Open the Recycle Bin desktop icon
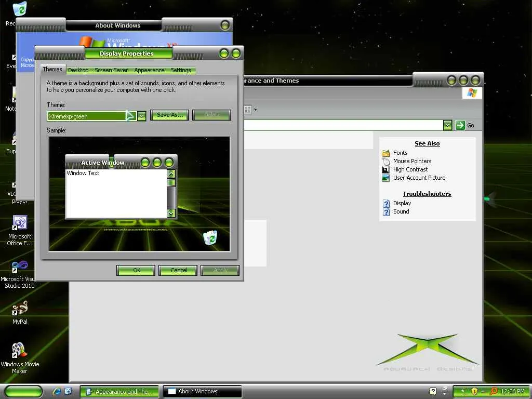The height and width of the screenshot is (399, 532). coord(19,8)
